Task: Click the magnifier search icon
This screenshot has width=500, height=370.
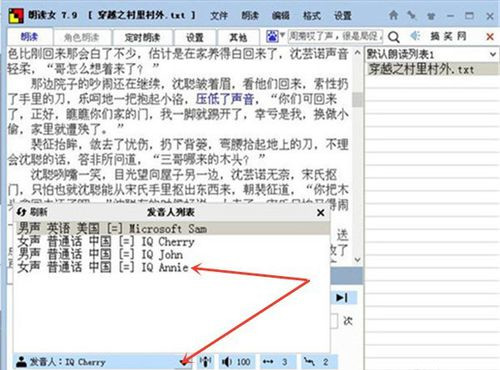Action: 394,37
